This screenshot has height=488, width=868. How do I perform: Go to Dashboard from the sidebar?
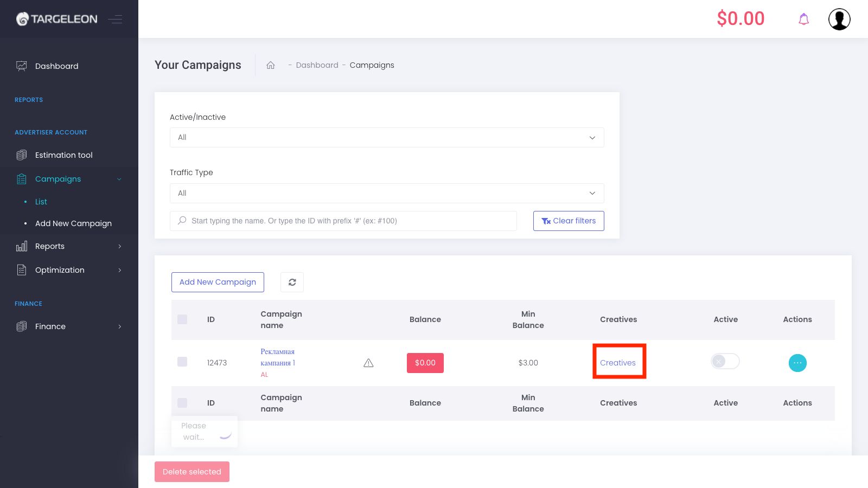click(x=56, y=66)
